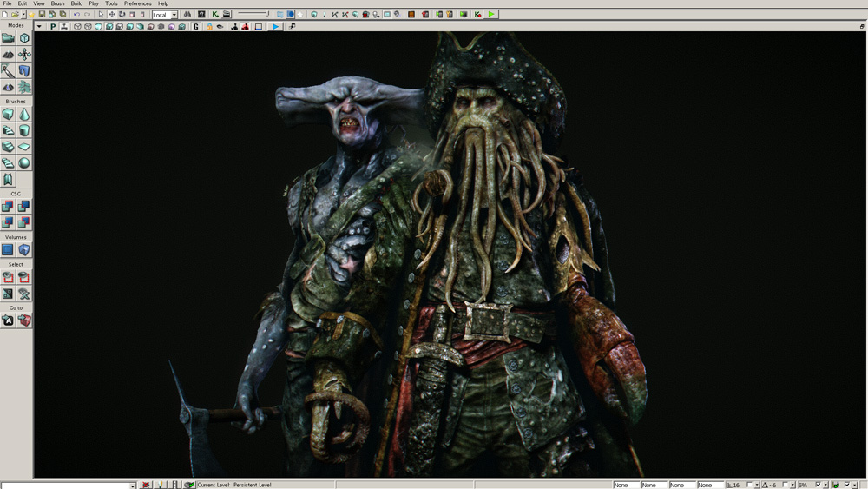Open a level file with folder icon
Image resolution: width=868 pixels, height=489 pixels.
coord(15,15)
